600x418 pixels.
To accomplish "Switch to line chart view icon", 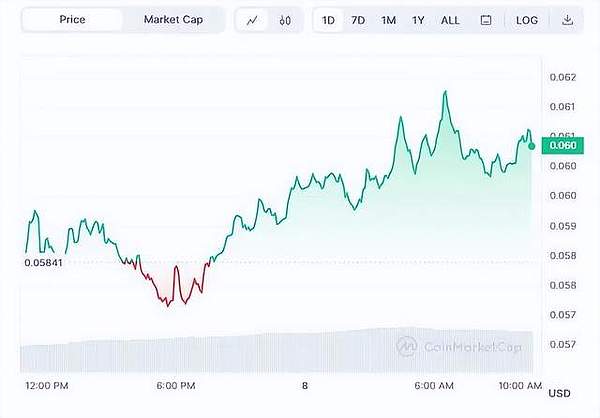I will (252, 20).
